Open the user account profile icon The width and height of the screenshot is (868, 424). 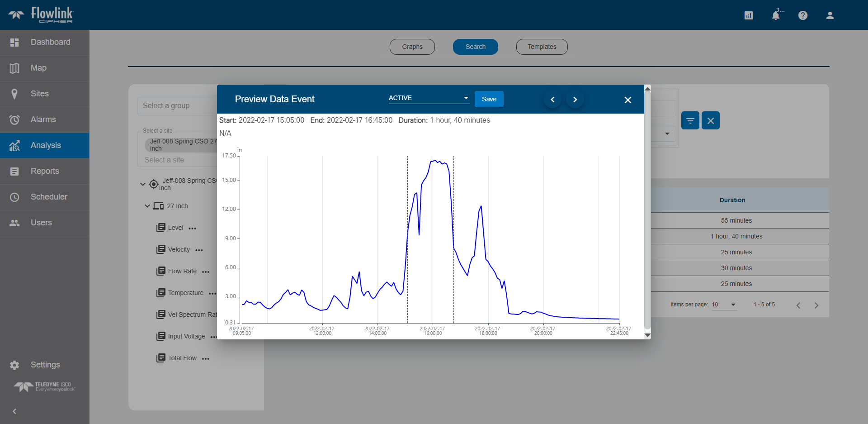(x=830, y=15)
